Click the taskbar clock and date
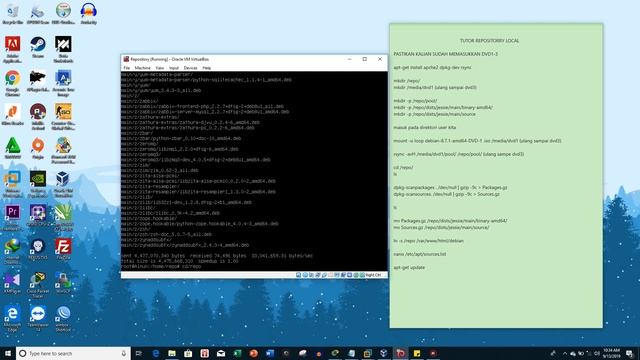Screen dimensions: 640x360 click(x=611, y=353)
